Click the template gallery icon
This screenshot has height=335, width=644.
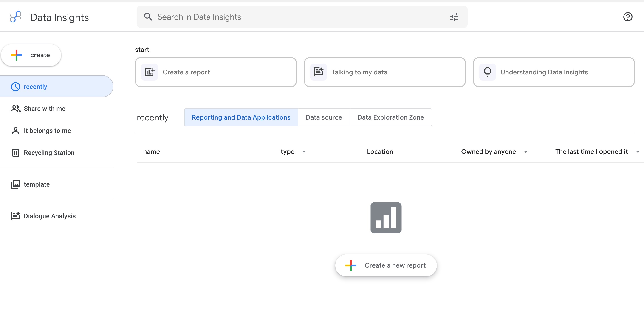click(15, 184)
